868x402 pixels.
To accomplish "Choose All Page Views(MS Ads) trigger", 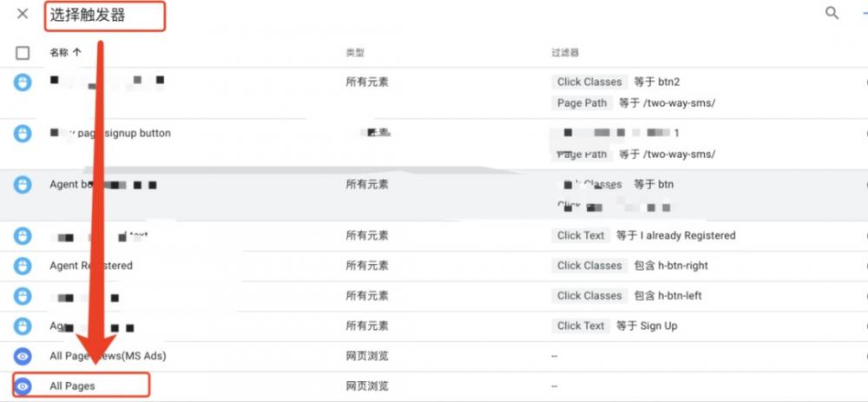I will pos(108,355).
